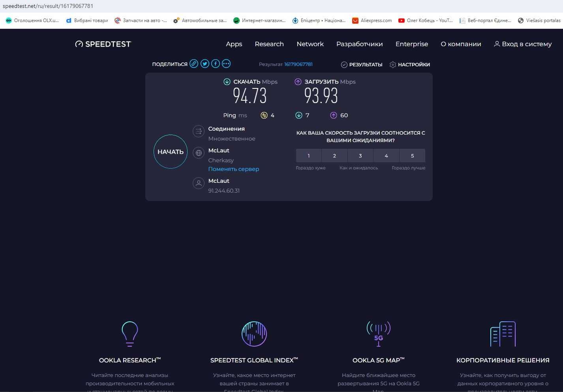Click OOKLA 5G MAP heading
The width and height of the screenshot is (563, 392).
[379, 360]
